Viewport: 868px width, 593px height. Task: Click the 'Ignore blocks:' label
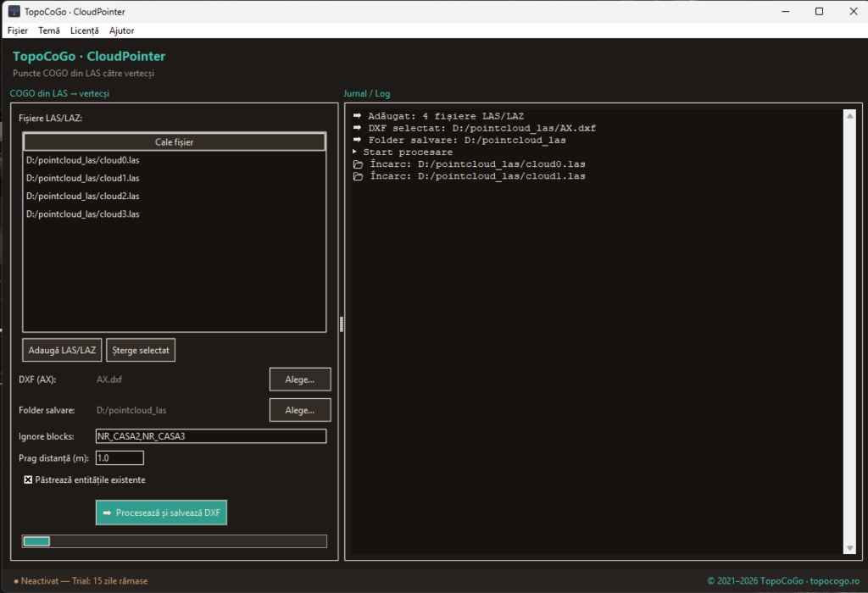pos(47,436)
